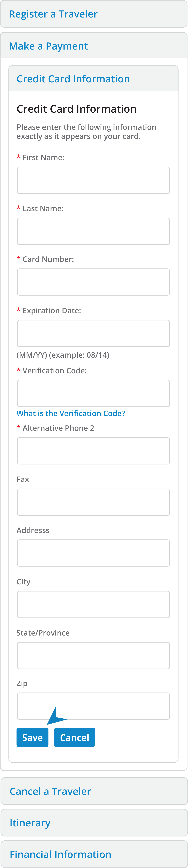Click the Alternative Phone 2 field
This screenshot has width=188, height=868.
pos(93,451)
